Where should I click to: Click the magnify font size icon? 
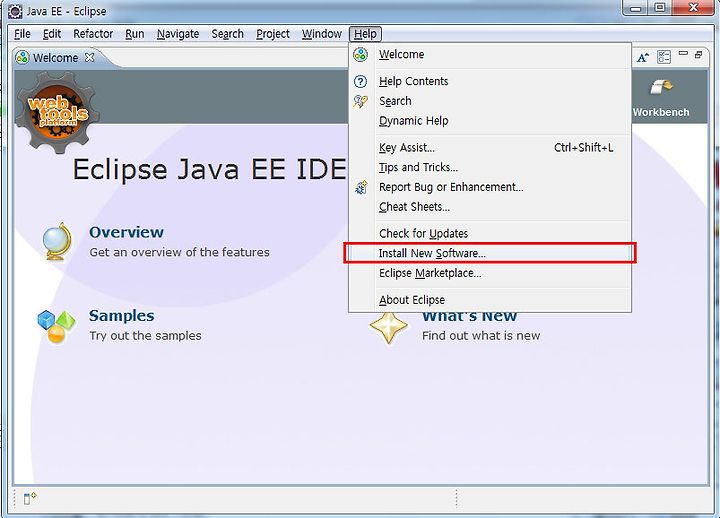coord(643,57)
